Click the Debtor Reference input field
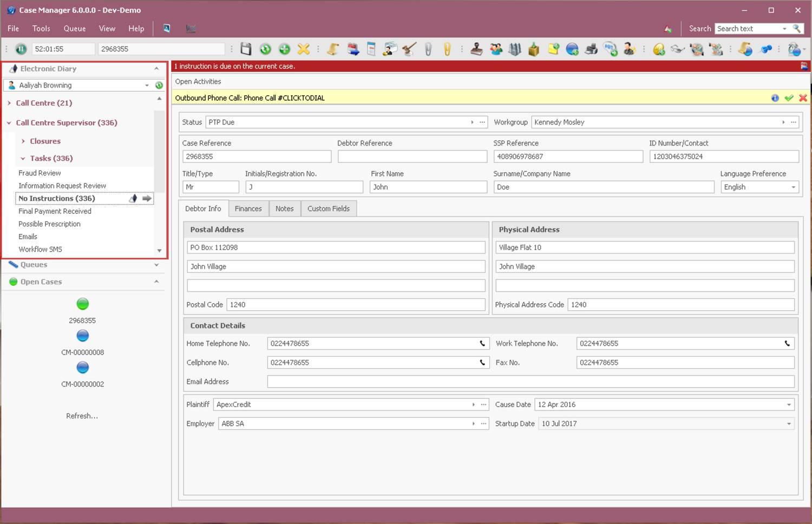Viewport: 812px width, 524px height. click(412, 156)
